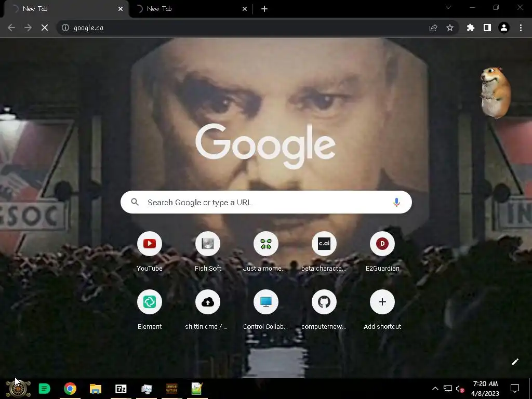Image resolution: width=532 pixels, height=399 pixels.
Task: Open the Chrome profile menu
Action: [x=504, y=28]
